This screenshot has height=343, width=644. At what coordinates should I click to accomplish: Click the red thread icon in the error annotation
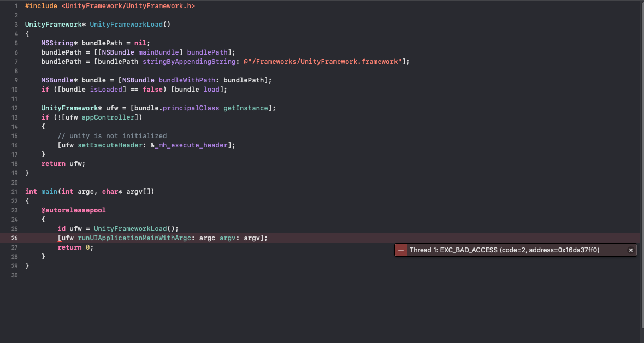coord(401,250)
